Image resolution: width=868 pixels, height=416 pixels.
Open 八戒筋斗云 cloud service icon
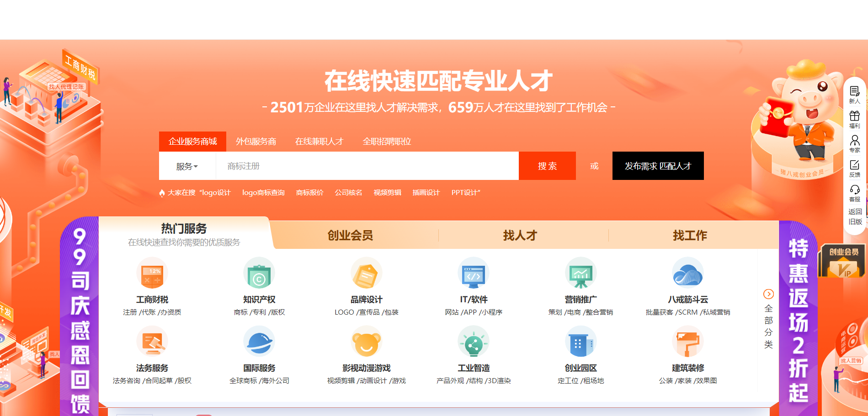coord(689,273)
